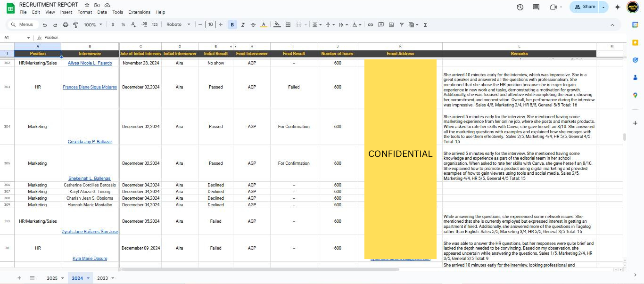Open comments panel icon
The width and height of the screenshot is (644, 284).
click(536, 7)
